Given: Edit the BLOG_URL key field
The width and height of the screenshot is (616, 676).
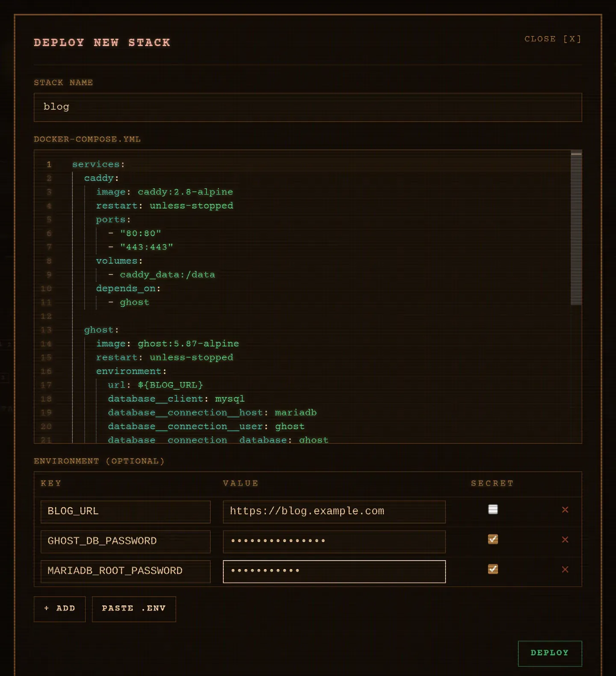Looking at the screenshot, I should (125, 512).
